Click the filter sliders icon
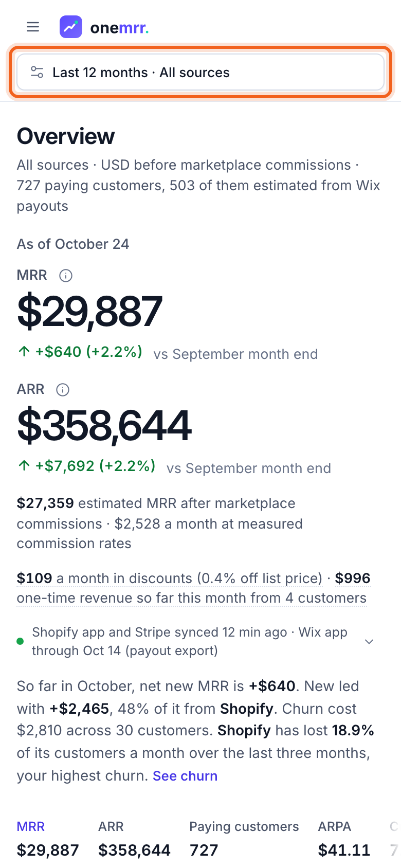 [37, 73]
